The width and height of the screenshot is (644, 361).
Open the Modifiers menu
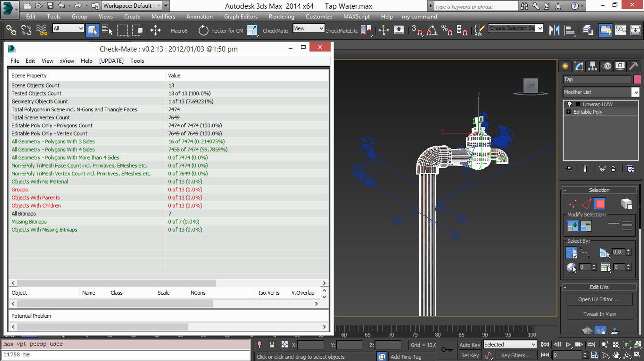(163, 16)
